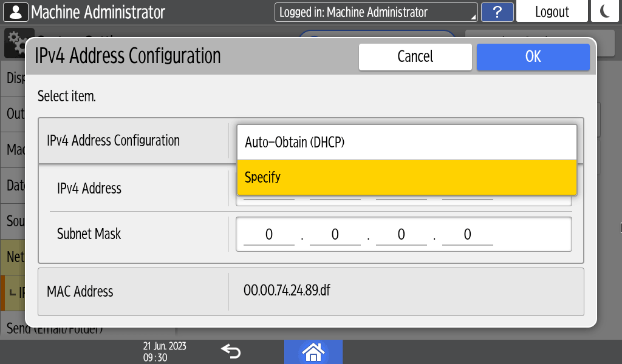Open the Send (Email/Folder) menu item
Viewport: 622px width, 364px height.
point(55,330)
